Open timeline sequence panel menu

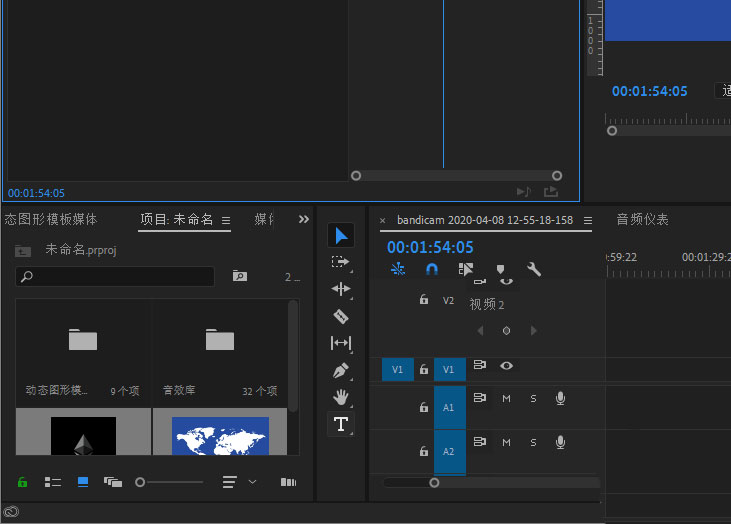click(588, 220)
